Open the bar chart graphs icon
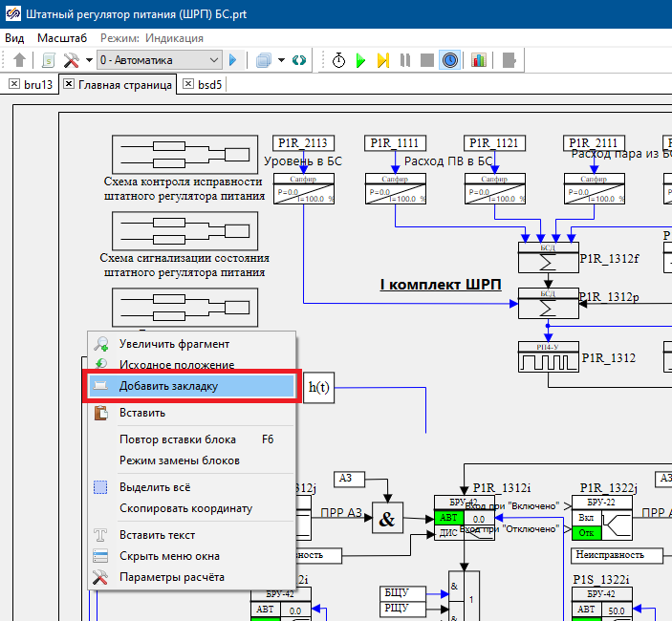 tap(478, 60)
